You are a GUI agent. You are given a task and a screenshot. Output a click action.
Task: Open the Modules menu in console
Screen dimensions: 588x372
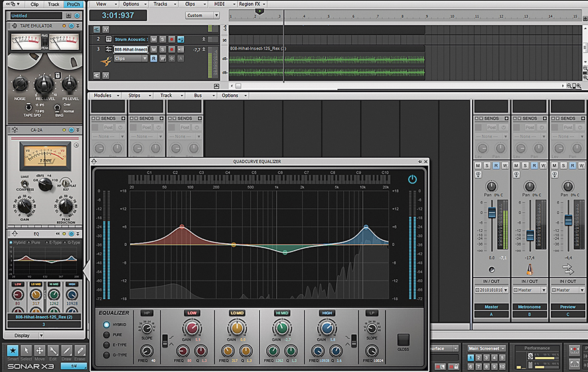pos(106,95)
